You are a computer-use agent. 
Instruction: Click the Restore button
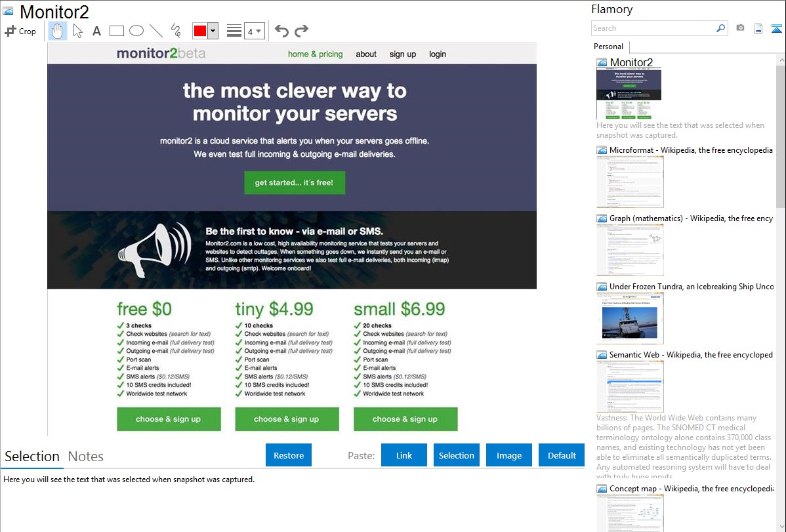(289, 455)
